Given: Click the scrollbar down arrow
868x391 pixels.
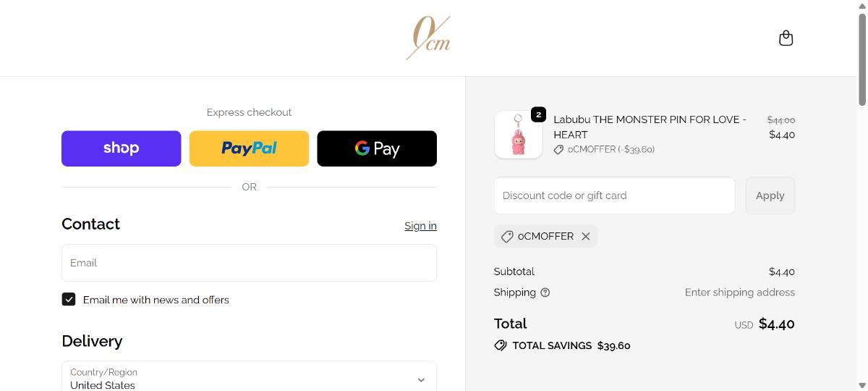Looking at the screenshot, I should pos(861,385).
